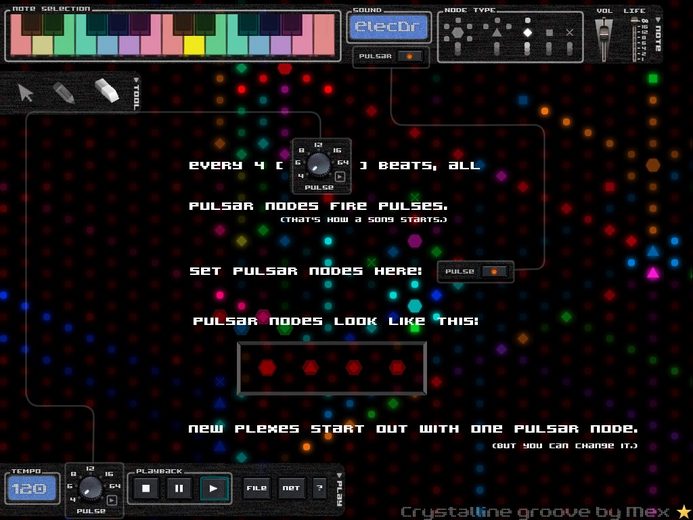Collapse the Play panel with its arrow
The image size is (693, 520).
click(339, 475)
